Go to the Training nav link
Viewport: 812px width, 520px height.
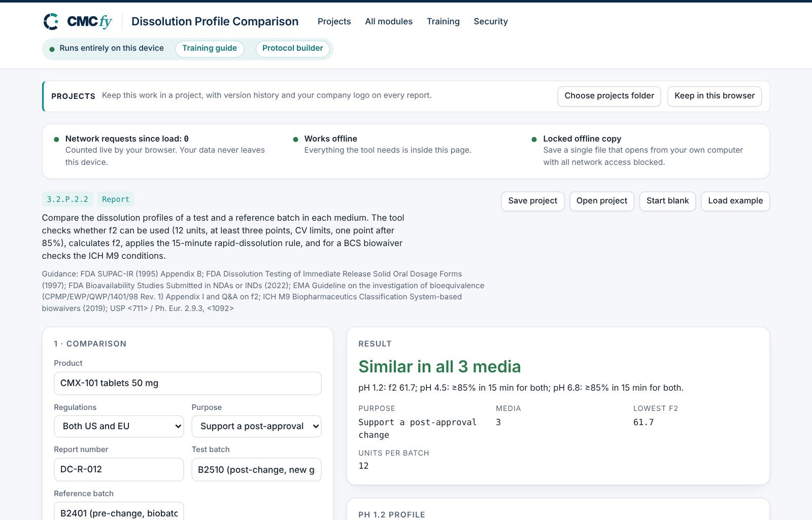coord(443,21)
